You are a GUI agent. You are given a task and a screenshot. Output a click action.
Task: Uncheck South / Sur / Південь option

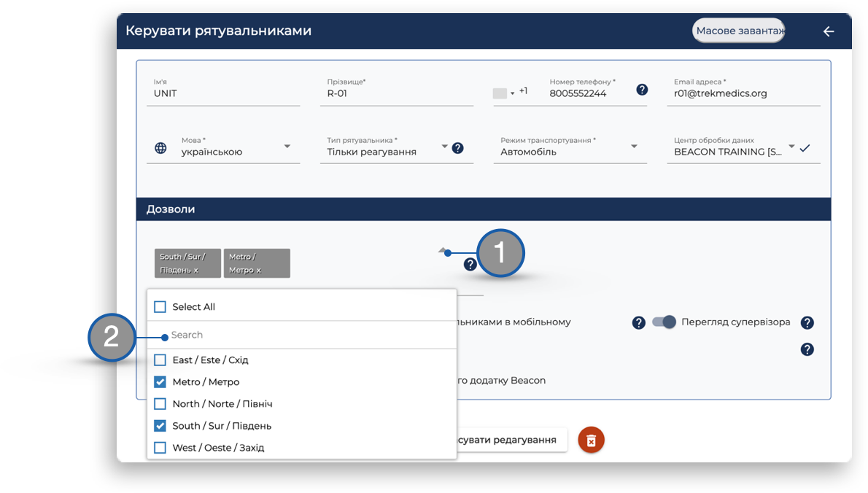click(x=160, y=426)
